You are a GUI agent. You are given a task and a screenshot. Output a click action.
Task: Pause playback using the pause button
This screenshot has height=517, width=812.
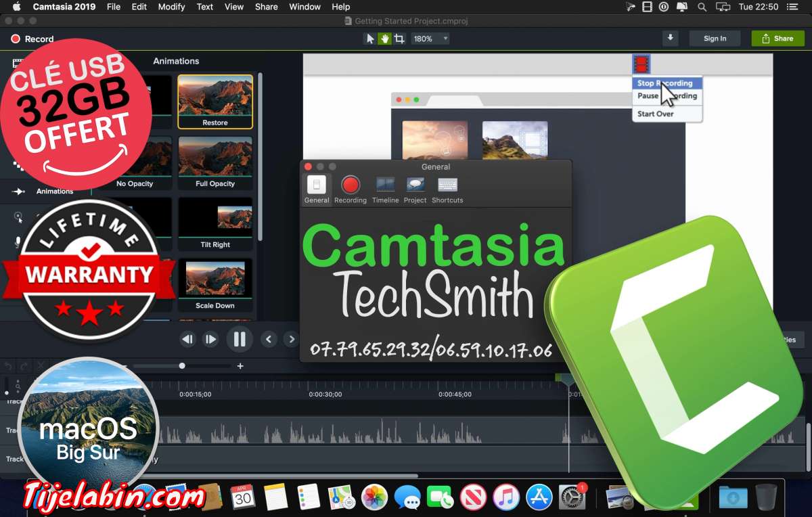[x=240, y=339]
